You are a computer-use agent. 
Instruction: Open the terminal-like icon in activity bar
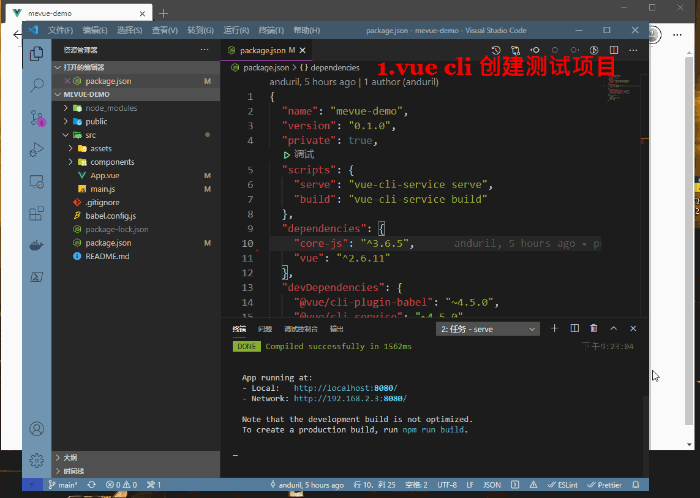point(37,277)
